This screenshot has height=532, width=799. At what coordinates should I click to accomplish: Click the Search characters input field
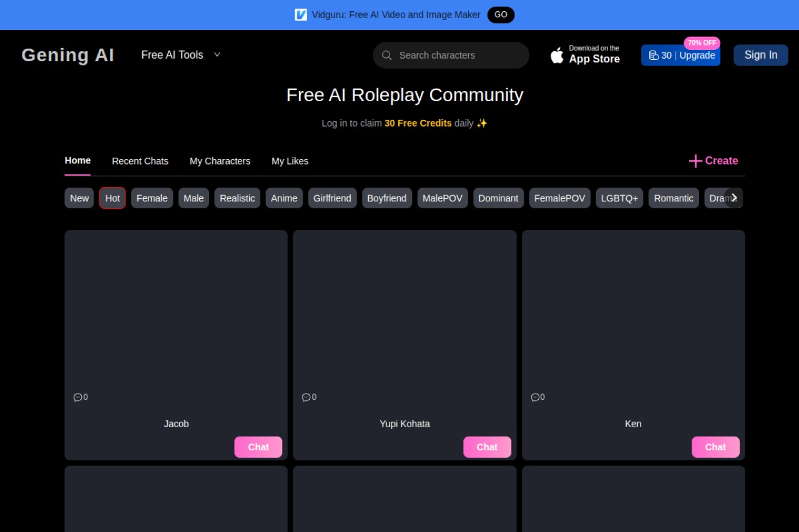(451, 55)
